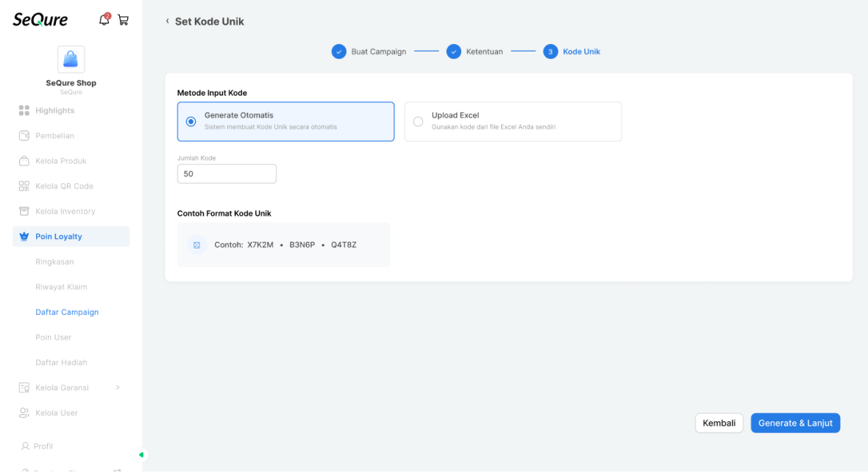Screen dimensions: 868x472
Task: Go to Daftar Hadiah submenu
Action: click(61, 362)
